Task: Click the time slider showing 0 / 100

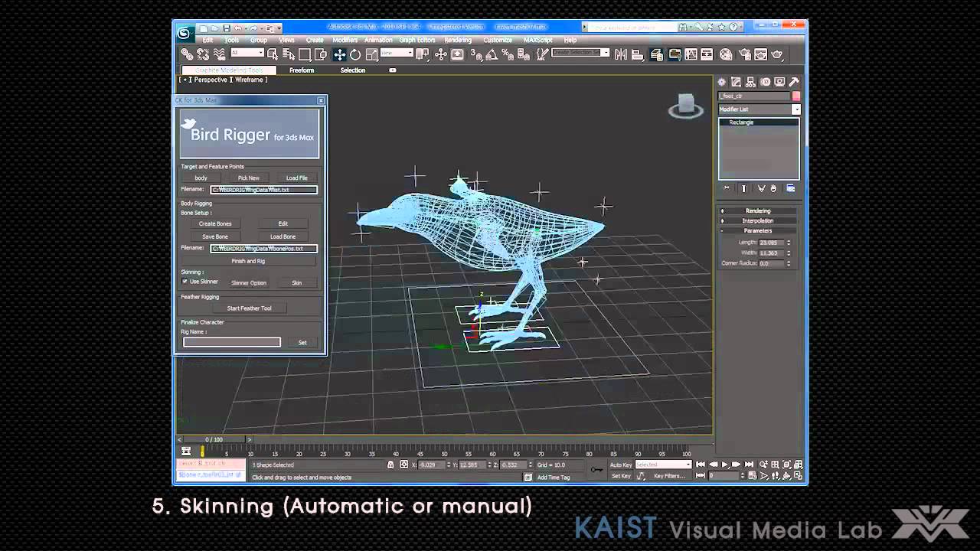Action: 214,439
